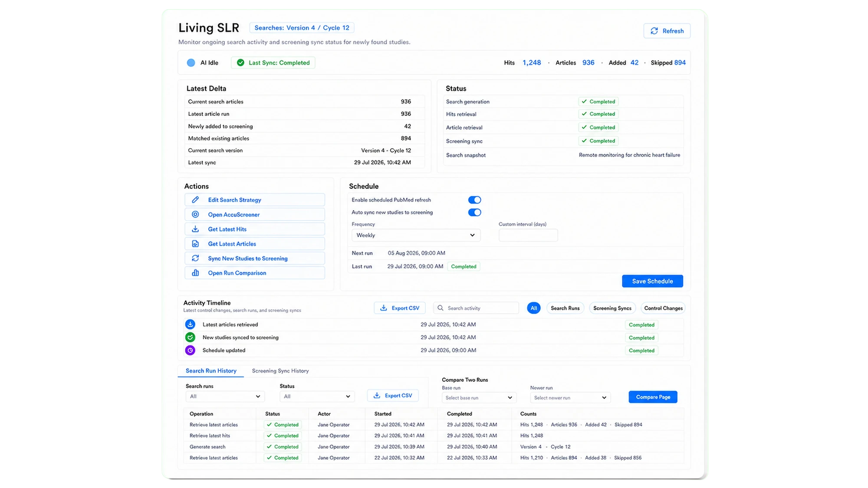Click the Refresh button
Image resolution: width=868 pixels, height=488 pixels.
(667, 31)
